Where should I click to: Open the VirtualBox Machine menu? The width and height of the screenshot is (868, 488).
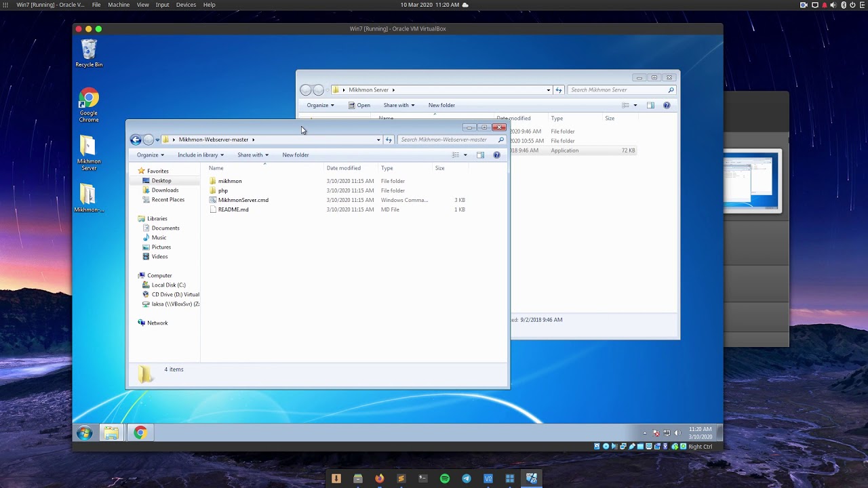click(x=119, y=5)
